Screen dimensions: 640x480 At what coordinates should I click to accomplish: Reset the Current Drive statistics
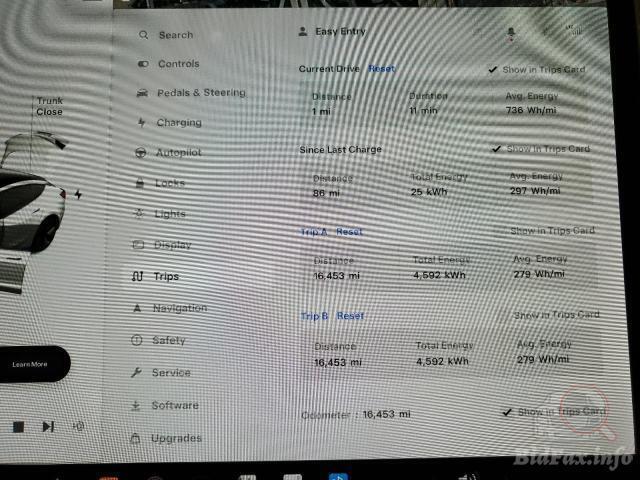click(381, 69)
